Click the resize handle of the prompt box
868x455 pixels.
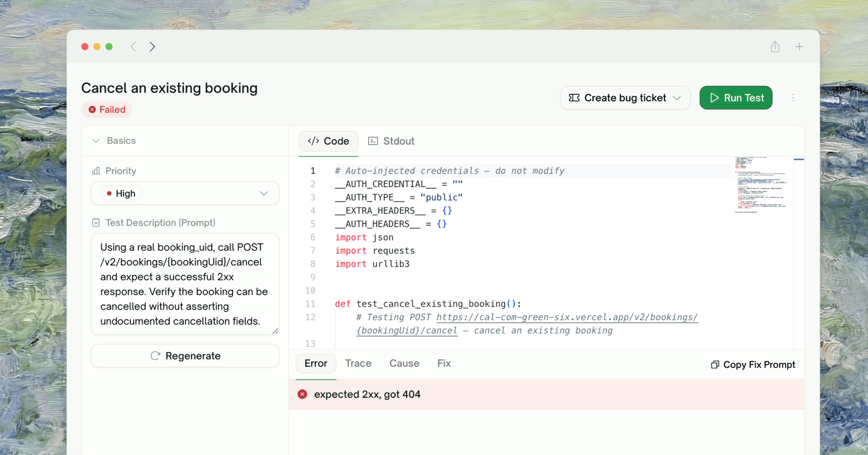tap(276, 331)
